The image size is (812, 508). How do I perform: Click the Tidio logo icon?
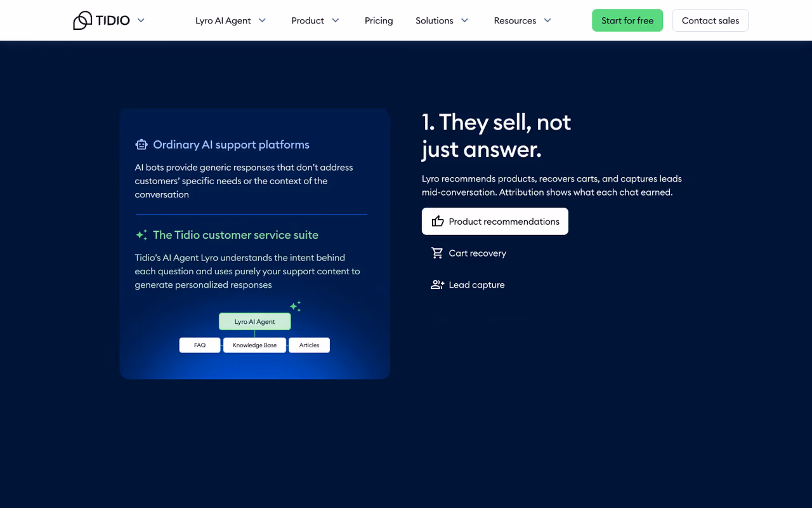coord(82,20)
